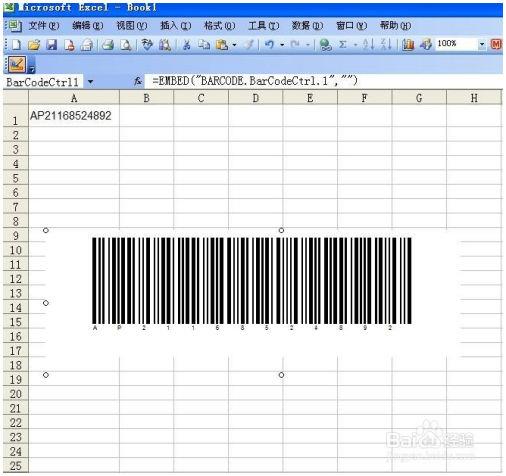Undo with the curved arrow icon
This screenshot has height=476, width=506.
coord(269,44)
